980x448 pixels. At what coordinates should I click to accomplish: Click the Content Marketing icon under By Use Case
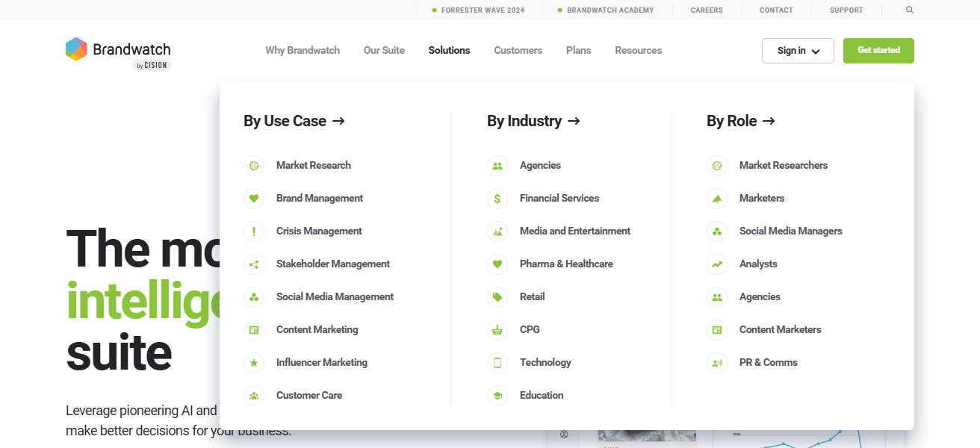254,330
